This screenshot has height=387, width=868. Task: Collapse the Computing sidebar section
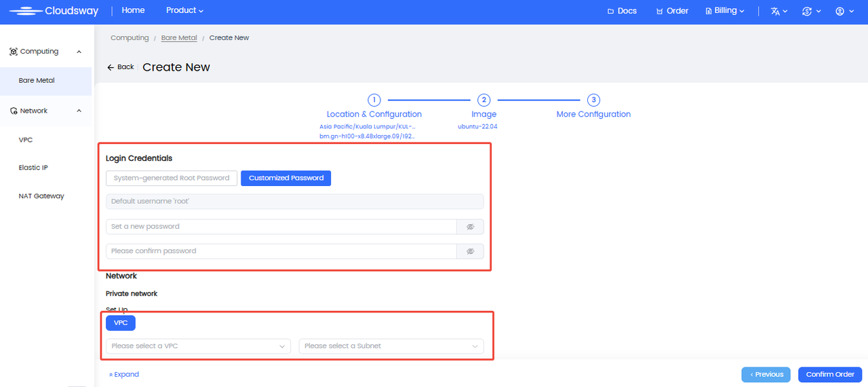[x=79, y=52]
